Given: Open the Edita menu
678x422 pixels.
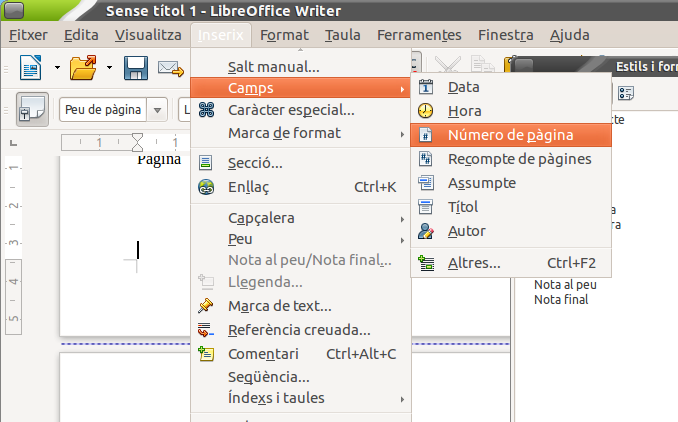Looking at the screenshot, I should 81,35.
